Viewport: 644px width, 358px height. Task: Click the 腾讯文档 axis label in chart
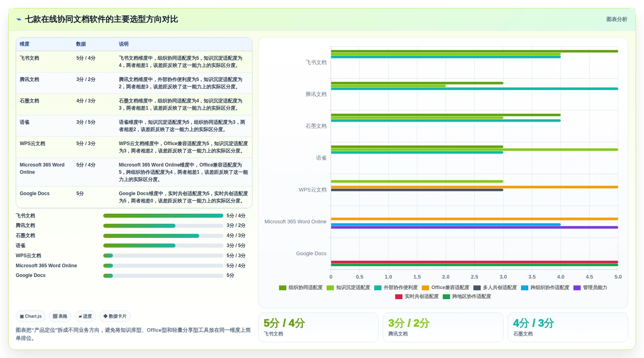tap(316, 94)
